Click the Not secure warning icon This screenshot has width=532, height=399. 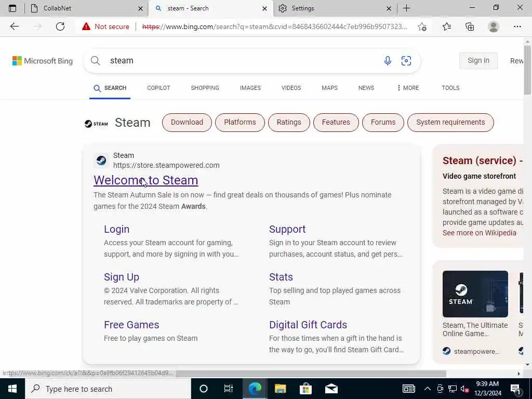click(x=86, y=26)
